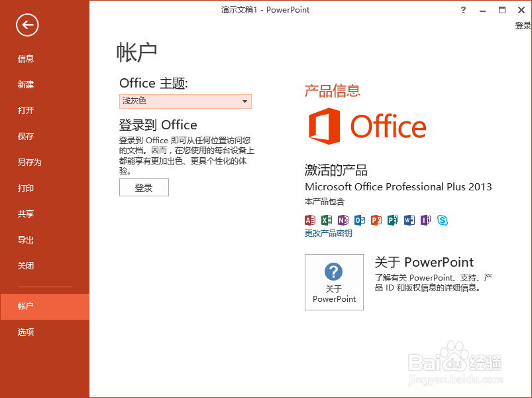Click the Office logo under 产品信息
532x398 pixels.
(367, 126)
